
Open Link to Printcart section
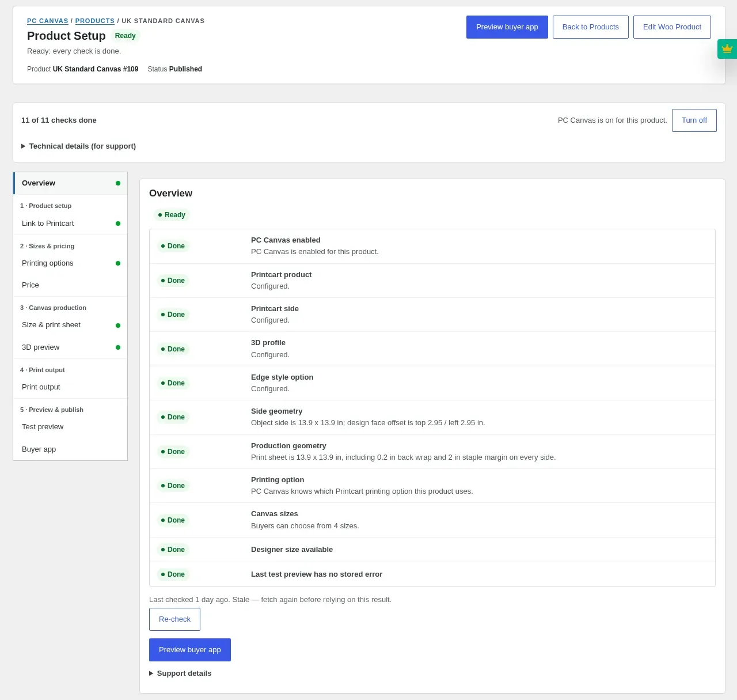click(x=70, y=224)
